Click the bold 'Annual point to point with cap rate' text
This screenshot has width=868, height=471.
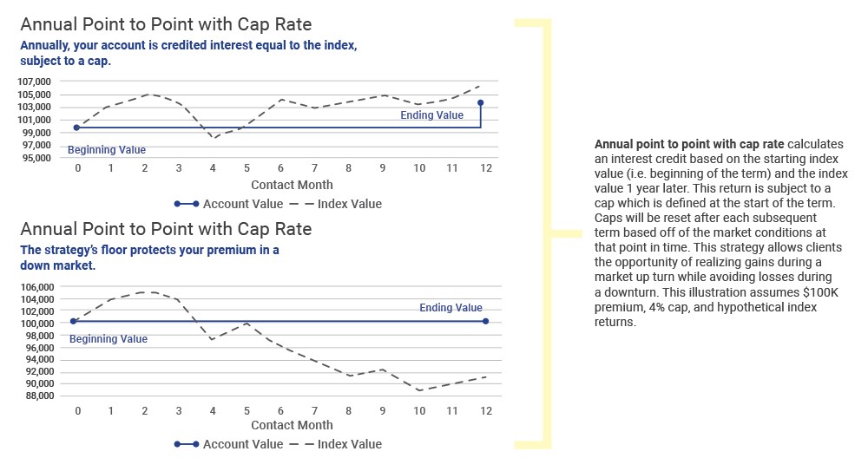(689, 144)
